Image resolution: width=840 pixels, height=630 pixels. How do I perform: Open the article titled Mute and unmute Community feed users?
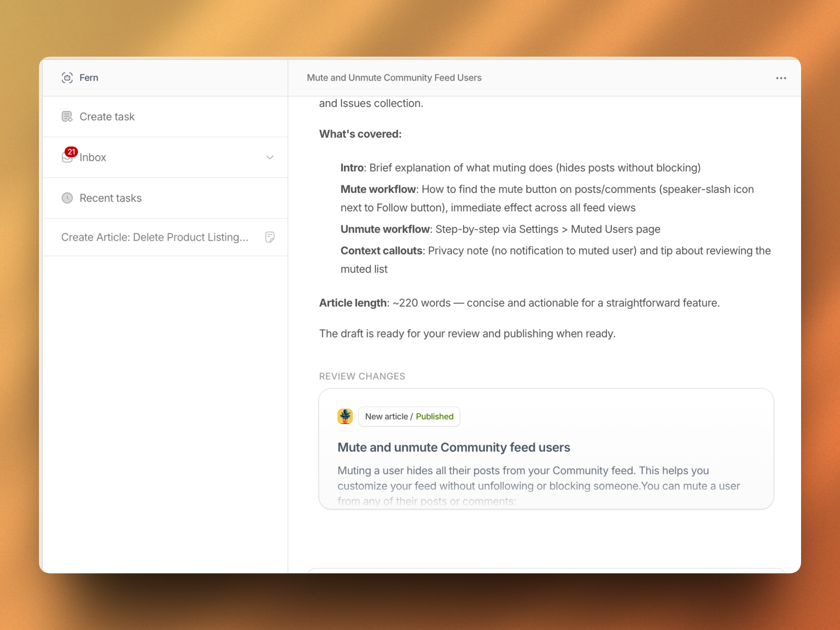click(453, 447)
